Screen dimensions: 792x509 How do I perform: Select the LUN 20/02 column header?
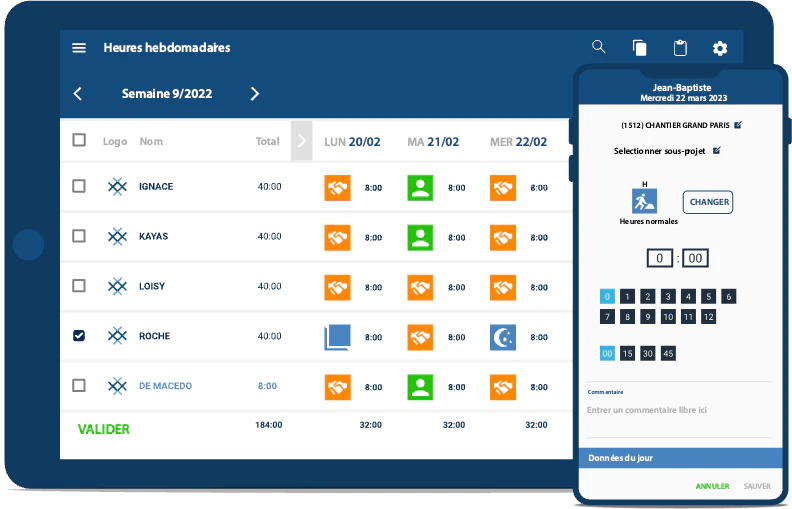(x=352, y=142)
